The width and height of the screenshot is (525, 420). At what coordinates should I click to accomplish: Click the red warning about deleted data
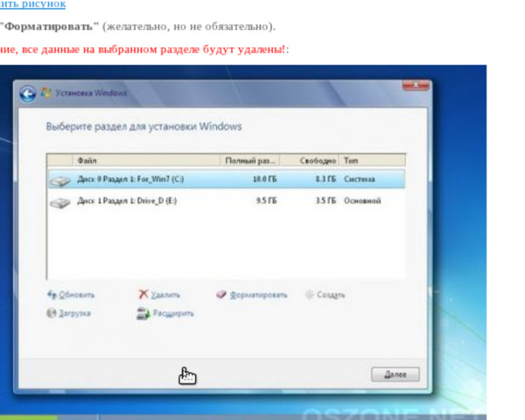pos(143,49)
